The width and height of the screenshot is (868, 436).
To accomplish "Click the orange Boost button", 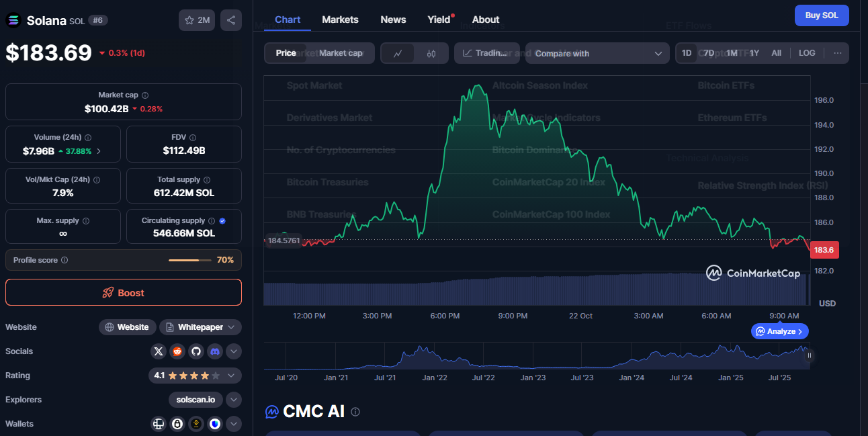I will click(124, 293).
